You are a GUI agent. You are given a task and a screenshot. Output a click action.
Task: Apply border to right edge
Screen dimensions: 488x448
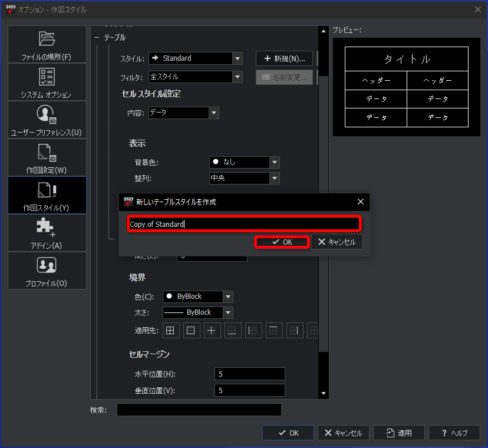click(x=294, y=330)
